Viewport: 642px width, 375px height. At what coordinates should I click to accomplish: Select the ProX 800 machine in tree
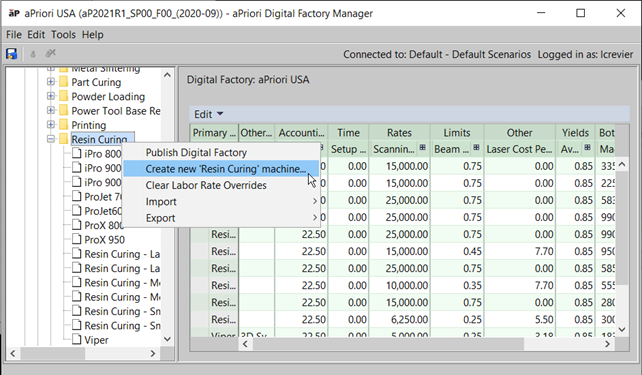click(104, 225)
